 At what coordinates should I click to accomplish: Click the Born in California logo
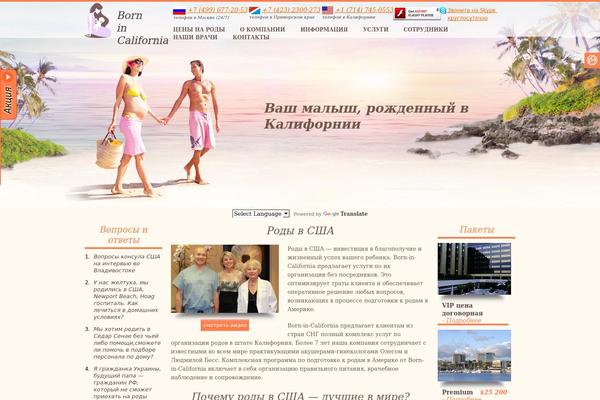coord(127,24)
